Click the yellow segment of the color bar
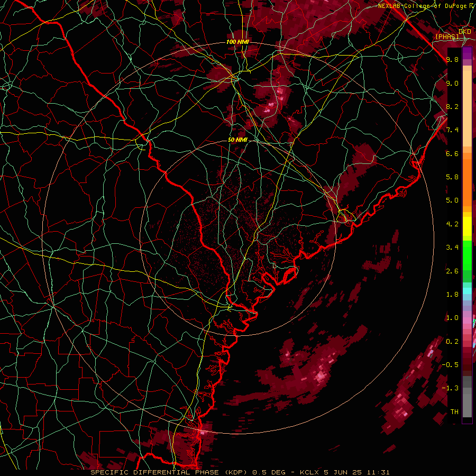This screenshot has width=476, height=476. click(x=467, y=226)
